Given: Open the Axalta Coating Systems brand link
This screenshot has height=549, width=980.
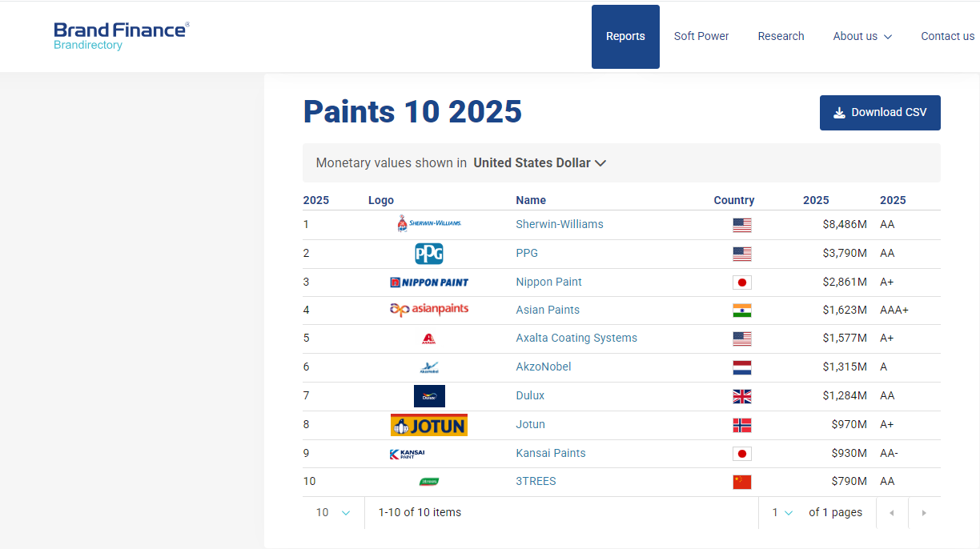Looking at the screenshot, I should (576, 338).
